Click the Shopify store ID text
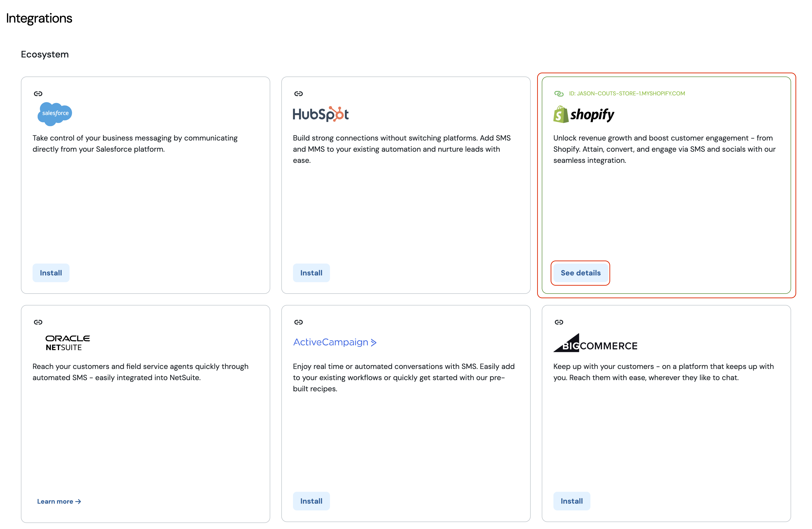The height and width of the screenshot is (529, 812). coord(627,94)
